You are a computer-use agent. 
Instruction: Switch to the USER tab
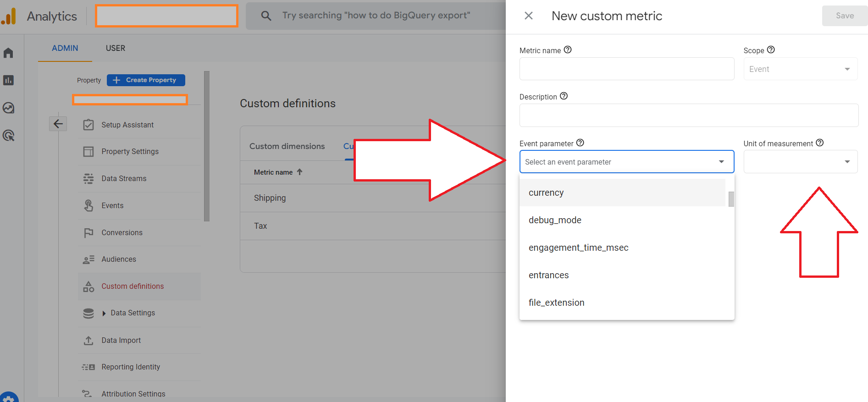tap(116, 48)
